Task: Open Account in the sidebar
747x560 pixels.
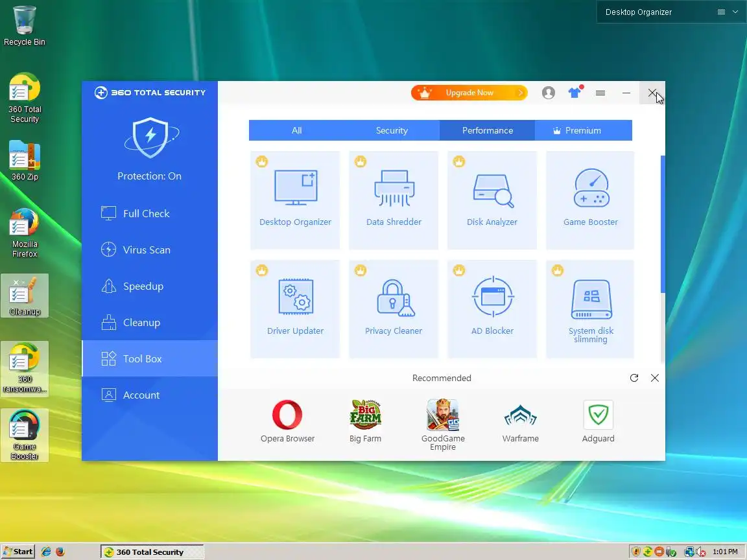Action: coord(150,395)
